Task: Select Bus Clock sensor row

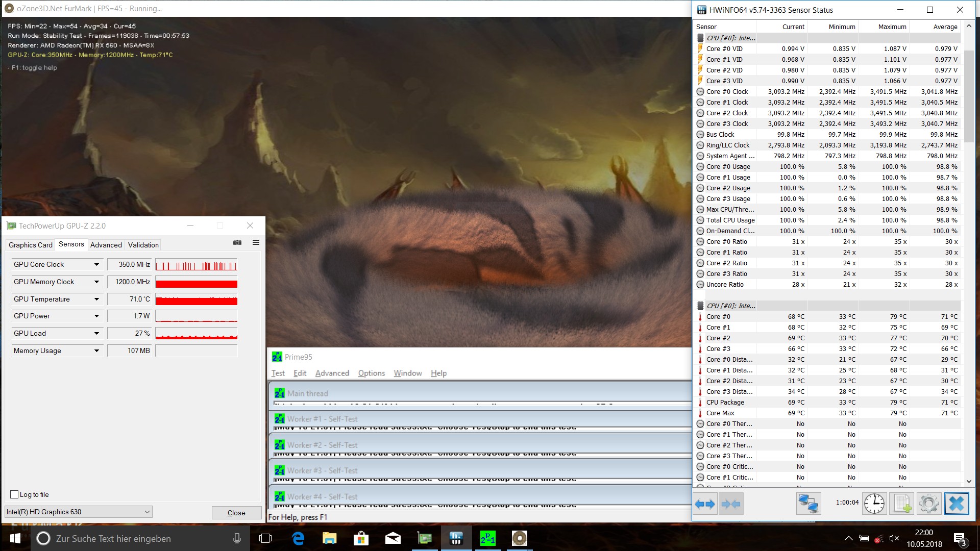Action: pos(828,134)
